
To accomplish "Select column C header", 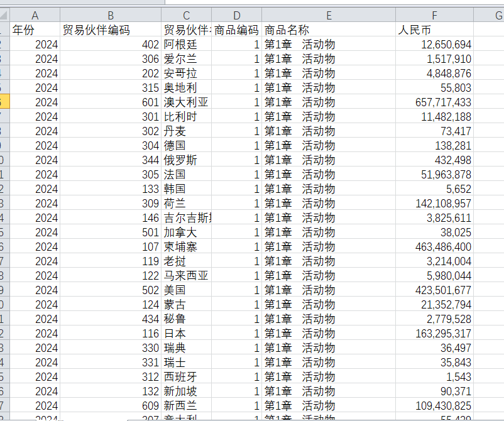I will (x=186, y=15).
